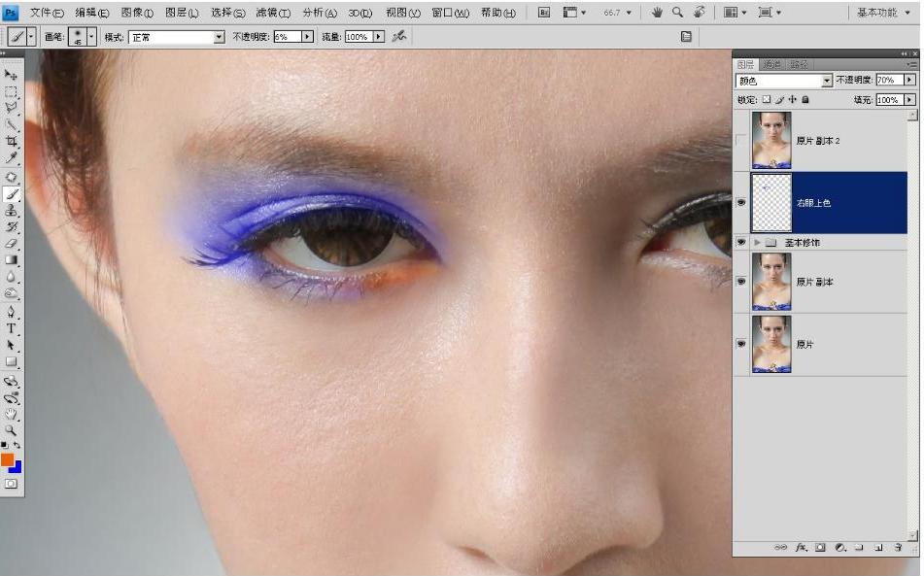Select the Hand tool in toolbox
Screen dimensions: 924x576
(x=11, y=414)
